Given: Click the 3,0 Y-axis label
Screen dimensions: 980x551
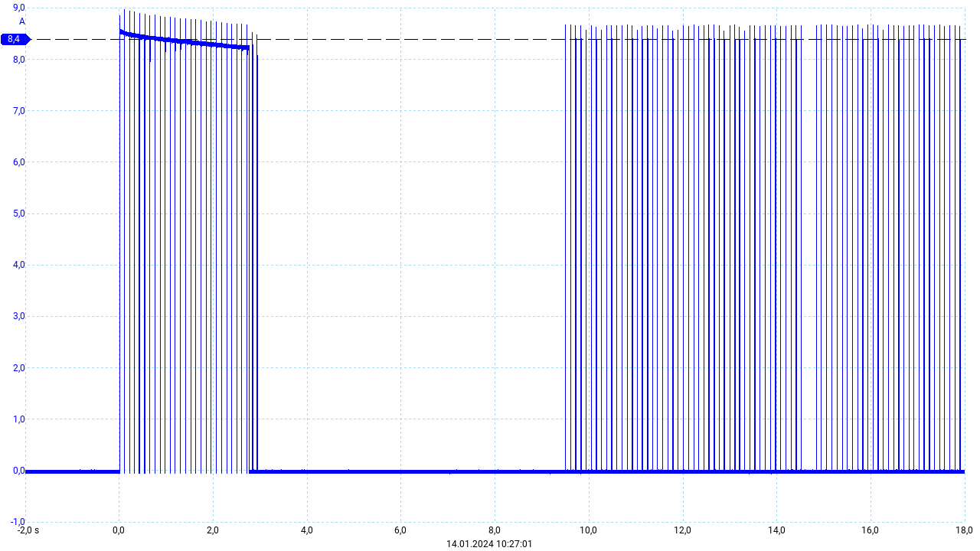Looking at the screenshot, I should coord(19,316).
